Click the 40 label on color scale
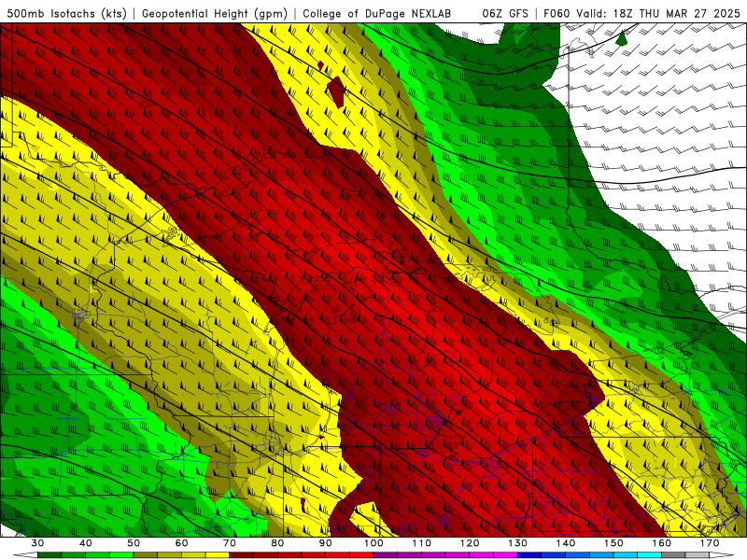Screen dimensions: 747x560 86,543
